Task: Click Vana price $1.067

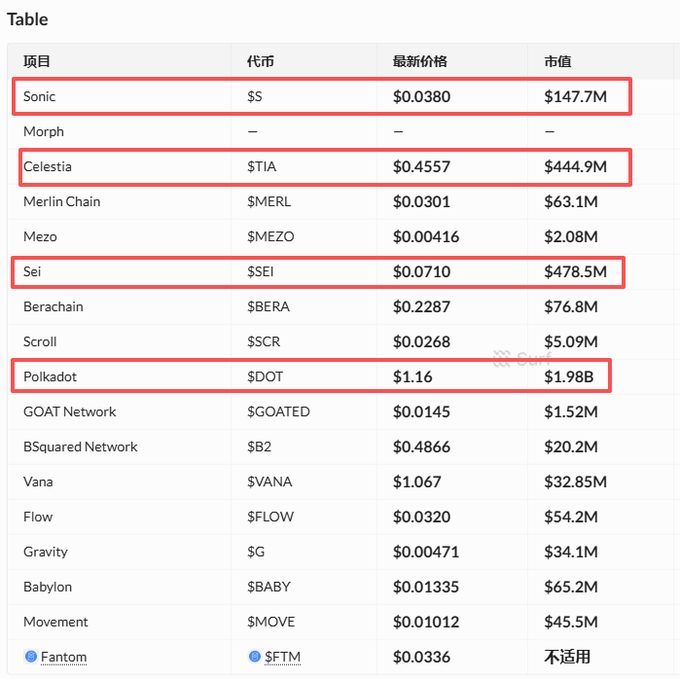Action: pos(417,482)
